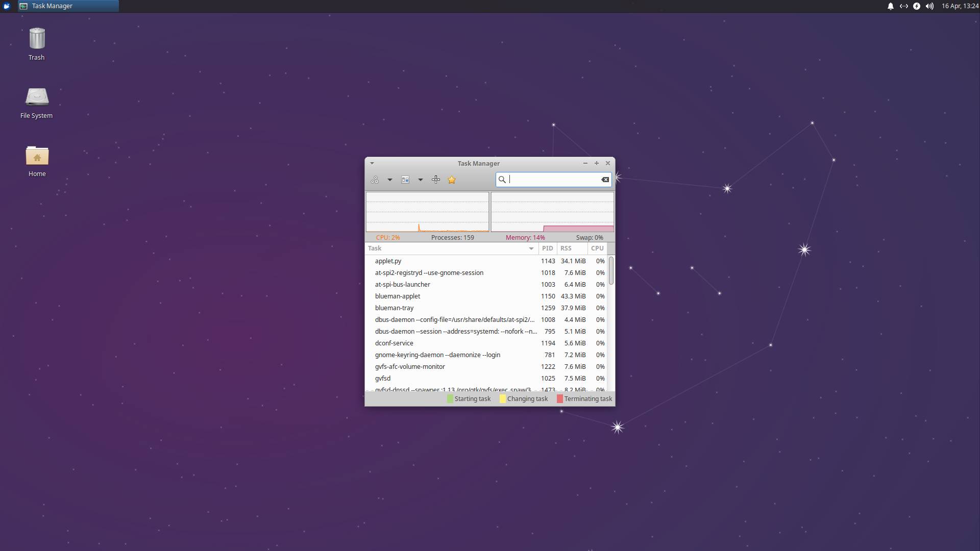980x551 pixels.
Task: Open the Task Manager settings gears icon
Action: click(x=375, y=180)
